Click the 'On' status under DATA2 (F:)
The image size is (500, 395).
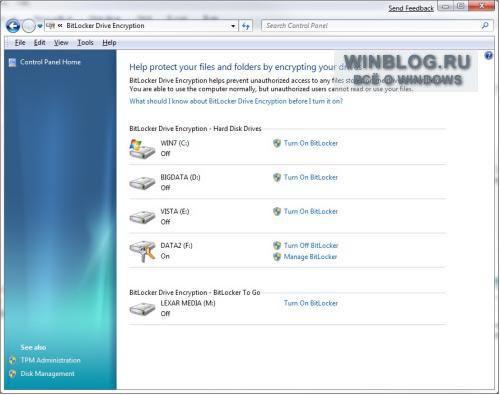click(x=165, y=256)
